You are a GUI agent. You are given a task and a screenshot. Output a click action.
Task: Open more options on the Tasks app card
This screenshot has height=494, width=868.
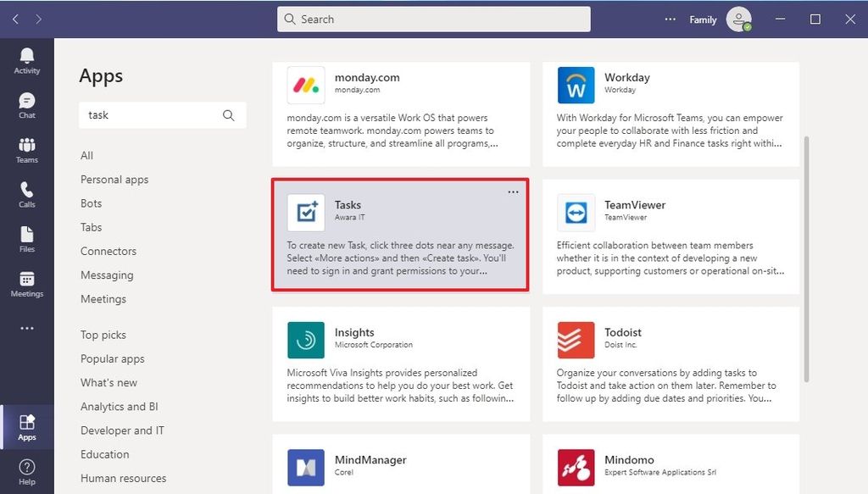point(513,192)
